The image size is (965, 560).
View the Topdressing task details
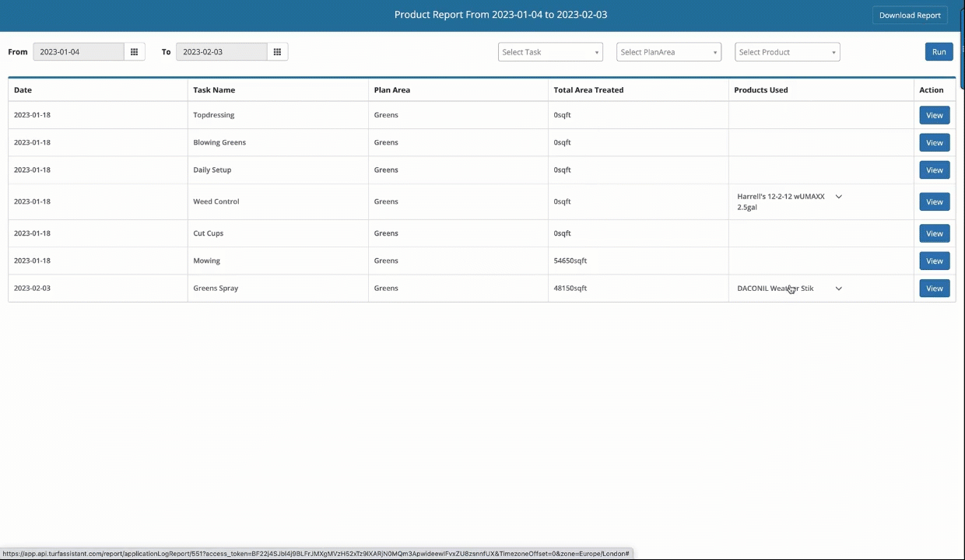tap(934, 114)
